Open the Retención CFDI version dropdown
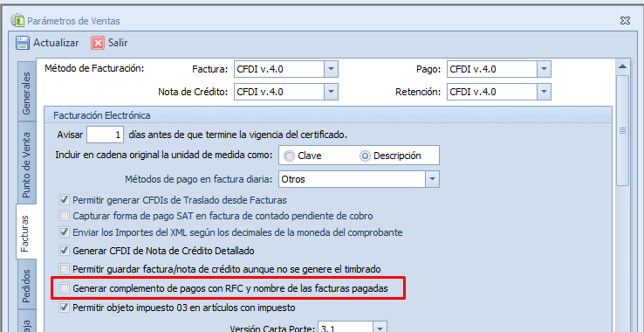 point(544,92)
